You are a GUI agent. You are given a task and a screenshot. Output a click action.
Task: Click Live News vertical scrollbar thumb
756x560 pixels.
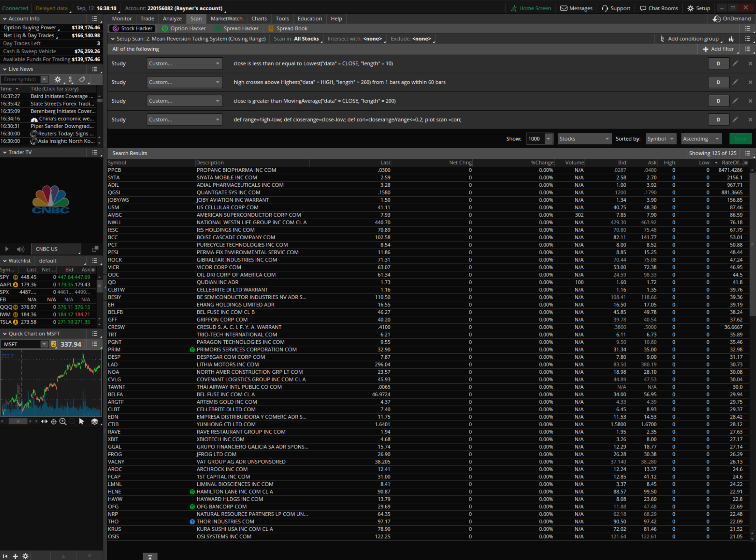(99, 100)
